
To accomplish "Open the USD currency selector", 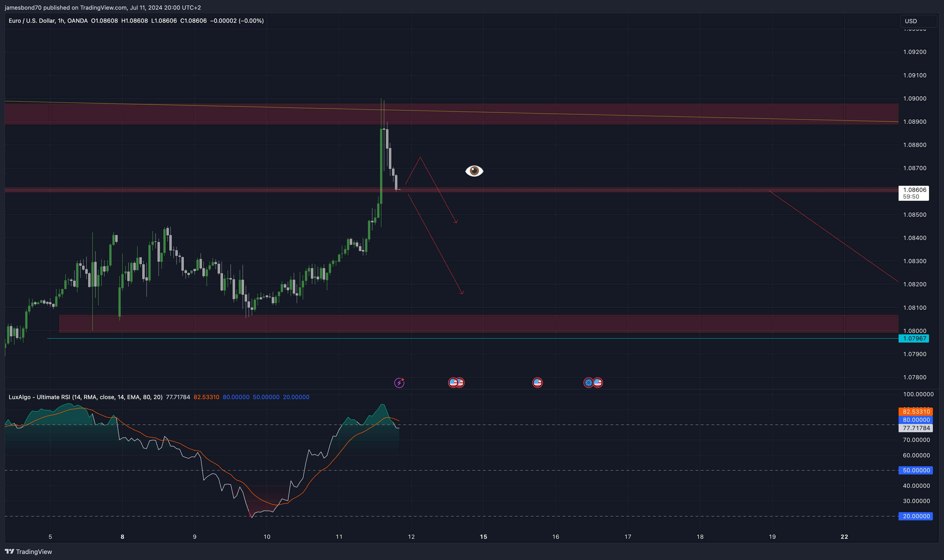I will click(x=918, y=21).
